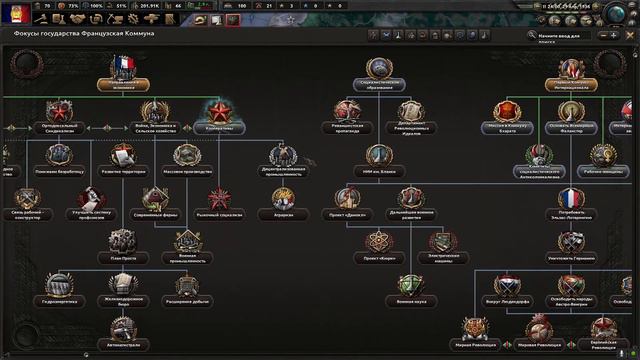
Task: Click the manpower value 201.91K
Action: click(149, 6)
